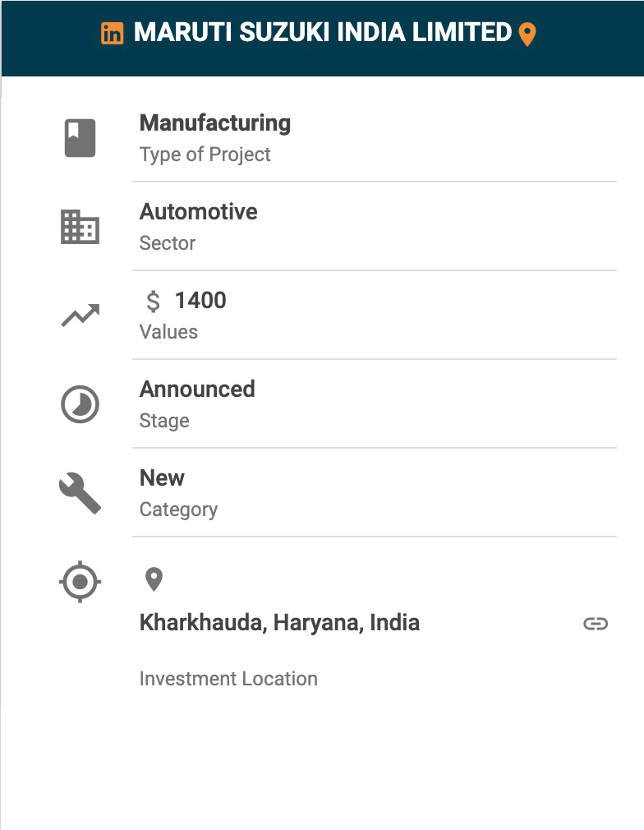Click the Announced stage value
Viewport: 644px width, 830px height.
[x=197, y=390]
